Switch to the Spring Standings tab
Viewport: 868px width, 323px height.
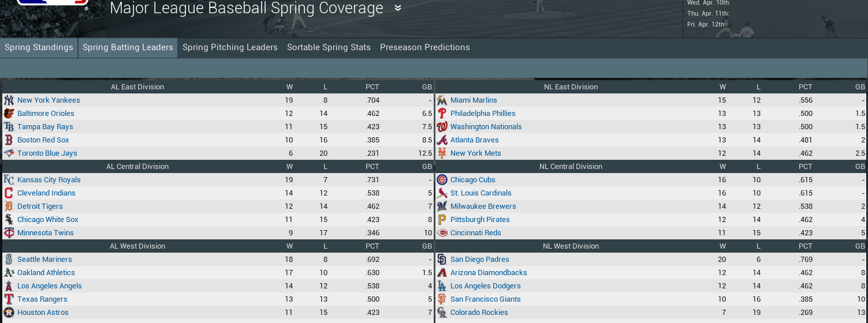[x=39, y=47]
